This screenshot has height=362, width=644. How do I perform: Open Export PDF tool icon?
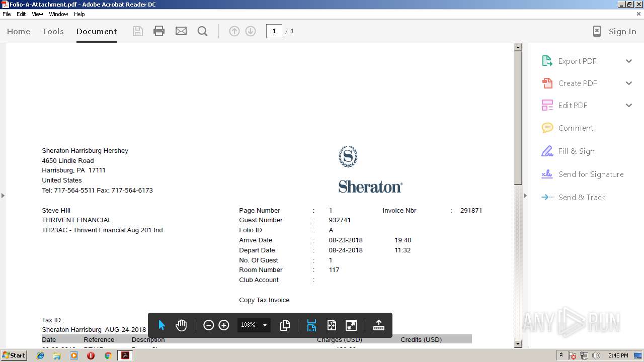point(547,61)
